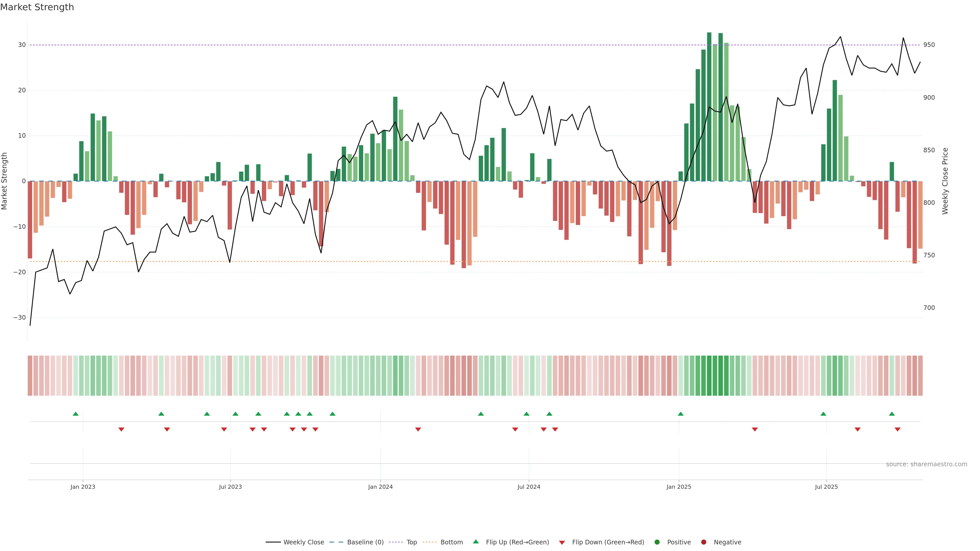Click the 'Weekly Close Price' right axis title
The width and height of the screenshot is (980, 551).
point(945,181)
